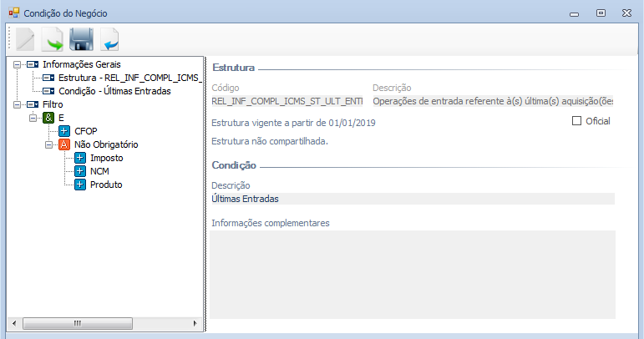The width and height of the screenshot is (644, 339).
Task: Select the Imposto filter item
Action: [106, 158]
